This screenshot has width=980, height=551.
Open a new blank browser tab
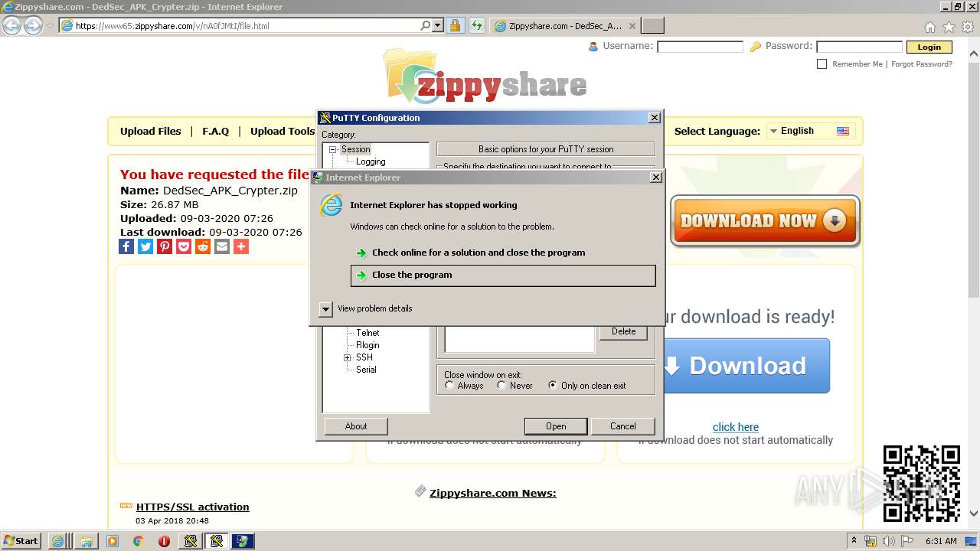click(652, 26)
